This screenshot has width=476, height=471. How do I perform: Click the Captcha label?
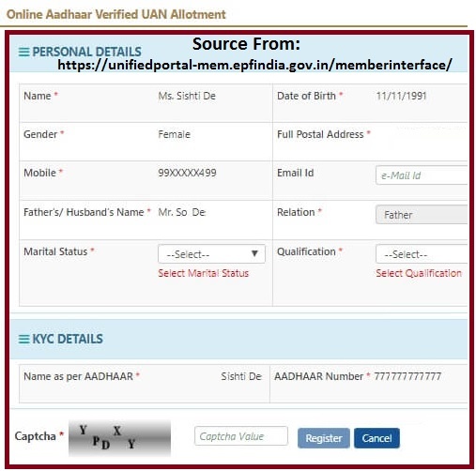click(35, 436)
